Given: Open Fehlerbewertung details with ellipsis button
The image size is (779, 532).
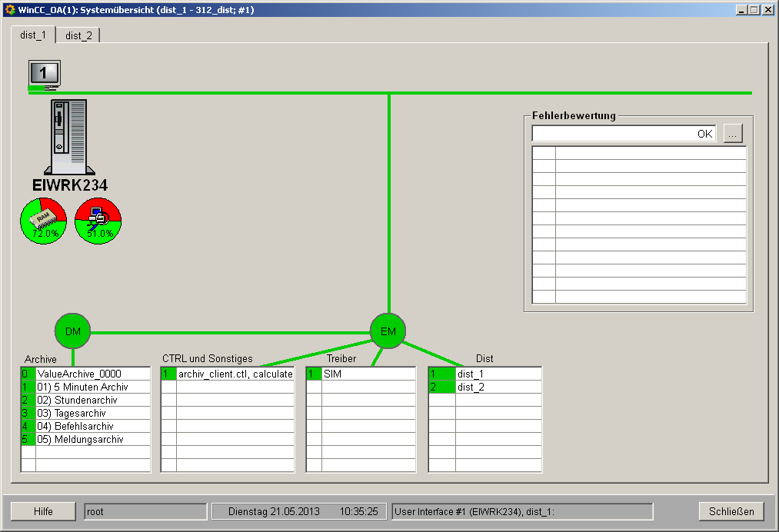Looking at the screenshot, I should point(733,134).
